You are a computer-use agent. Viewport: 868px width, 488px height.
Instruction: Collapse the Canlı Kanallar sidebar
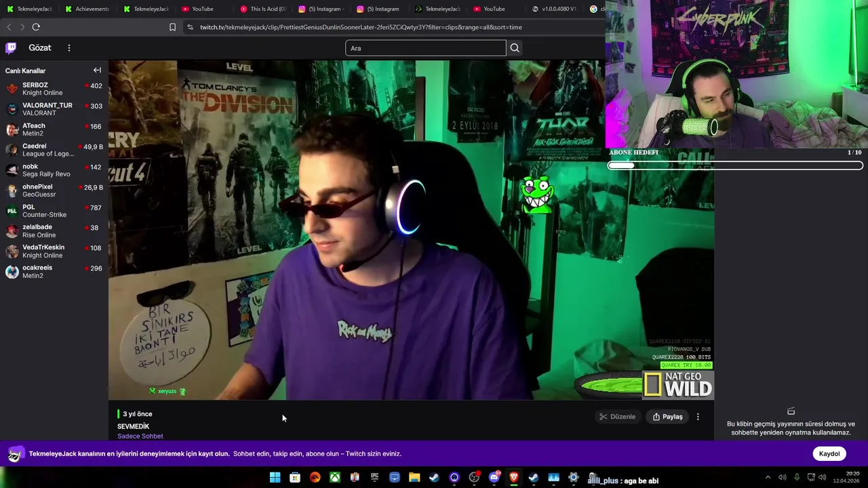tap(97, 70)
